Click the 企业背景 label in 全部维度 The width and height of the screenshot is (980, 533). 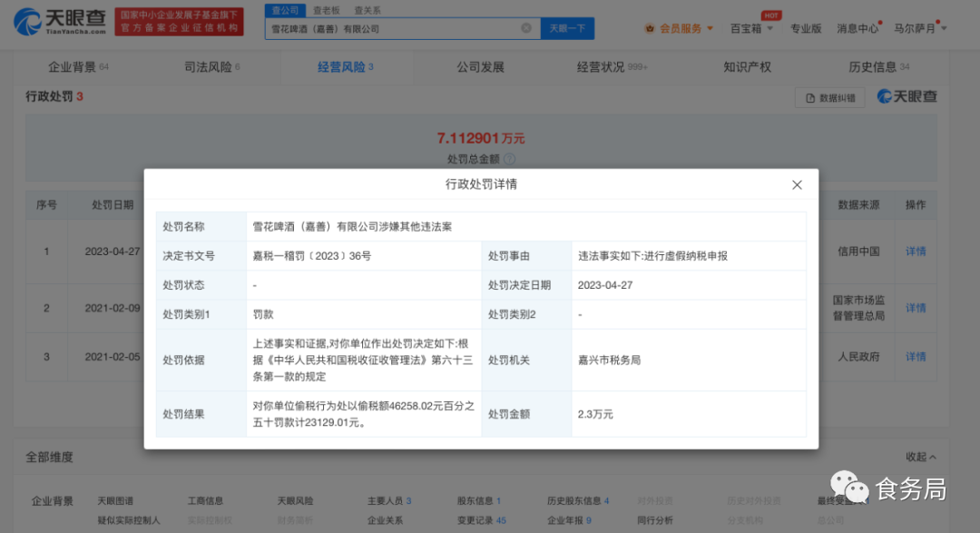pos(53,500)
